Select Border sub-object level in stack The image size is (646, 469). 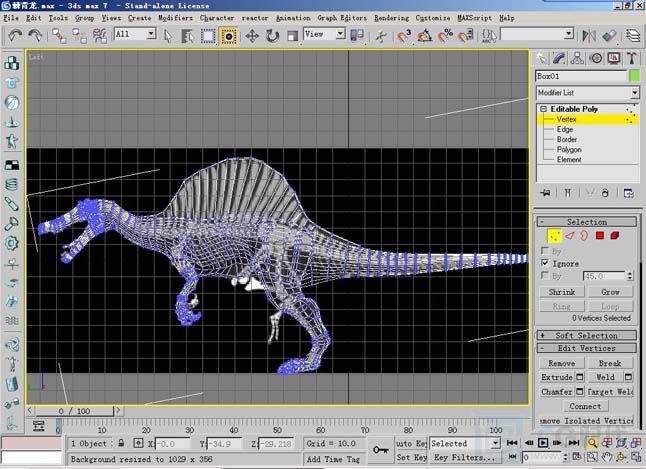point(567,139)
